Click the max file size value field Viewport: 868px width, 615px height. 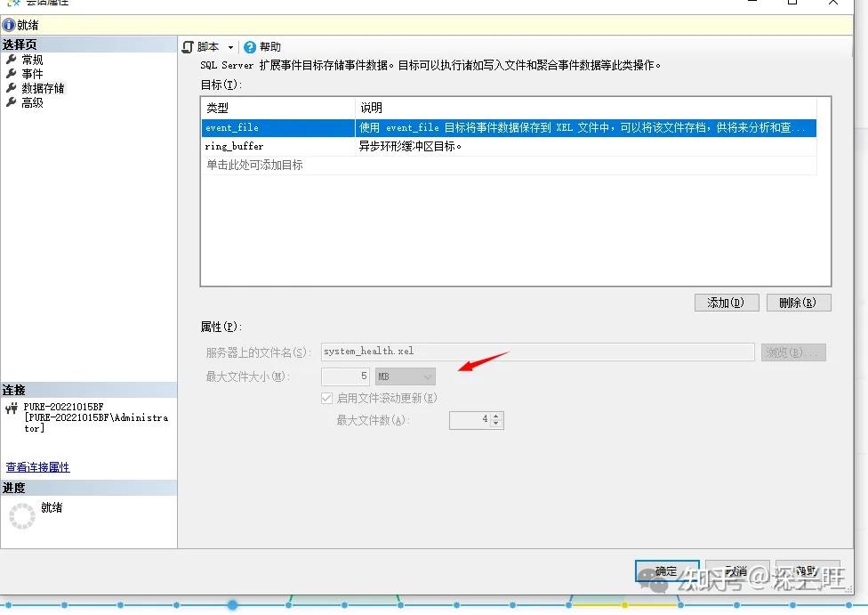(x=345, y=376)
